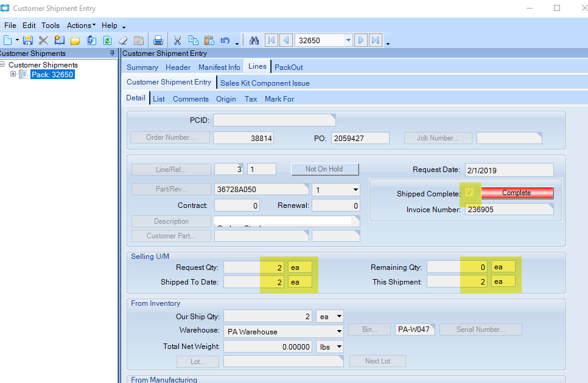Click into the Our Ship Qty field
Image resolution: width=588 pixels, height=383 pixels.
[x=267, y=317]
